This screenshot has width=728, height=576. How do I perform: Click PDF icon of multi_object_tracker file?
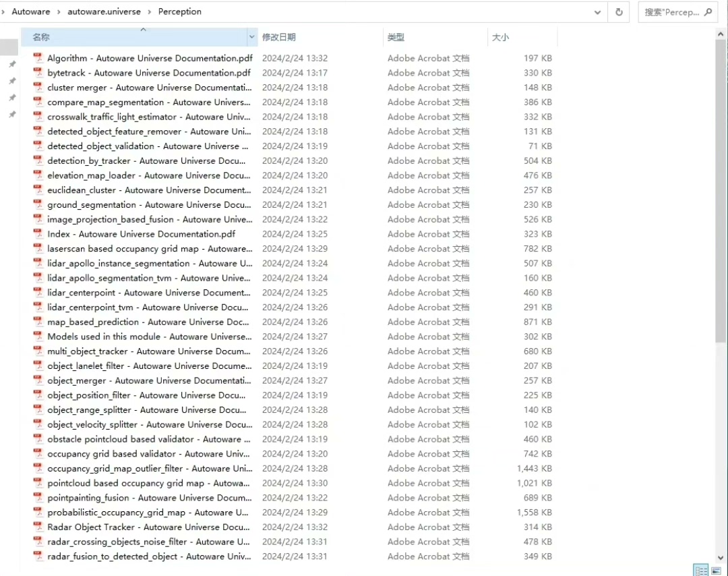point(38,351)
